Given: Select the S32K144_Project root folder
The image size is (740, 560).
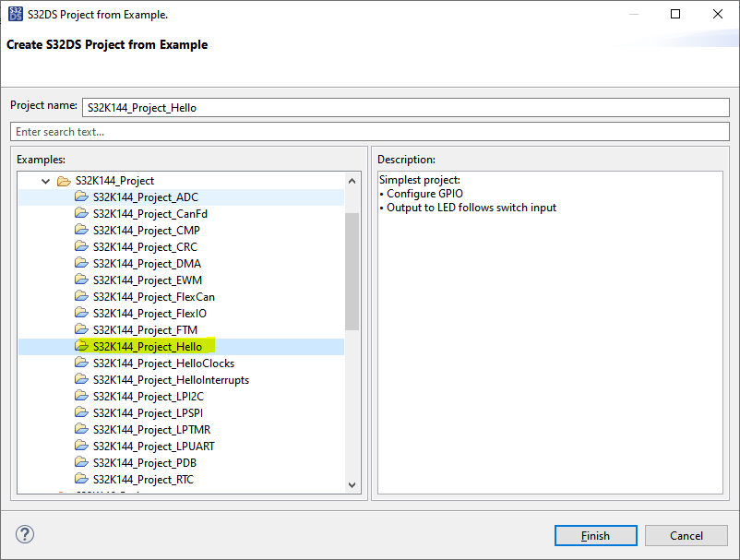Looking at the screenshot, I should [114, 181].
